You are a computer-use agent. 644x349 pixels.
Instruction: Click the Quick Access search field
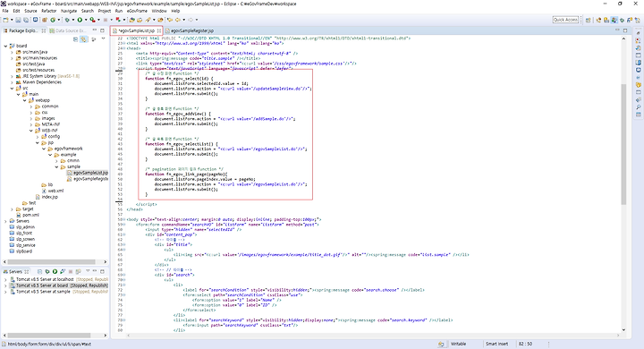(x=565, y=20)
